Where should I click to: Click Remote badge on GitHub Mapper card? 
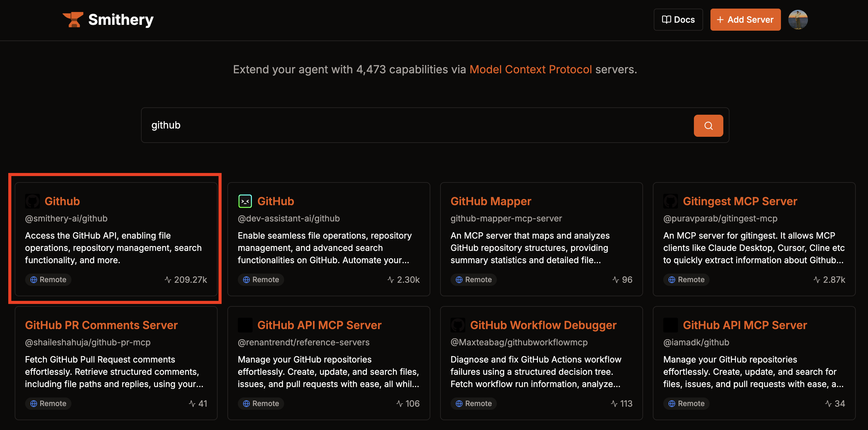474,280
